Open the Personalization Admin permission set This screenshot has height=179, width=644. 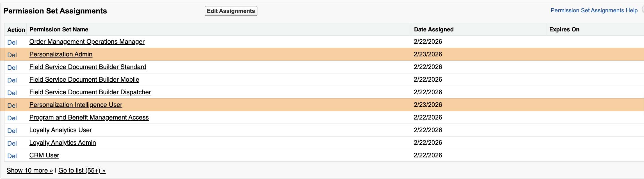[61, 54]
